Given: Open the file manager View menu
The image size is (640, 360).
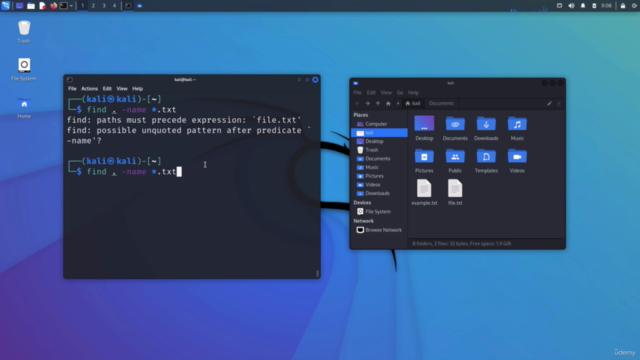Looking at the screenshot, I should coord(386,93).
